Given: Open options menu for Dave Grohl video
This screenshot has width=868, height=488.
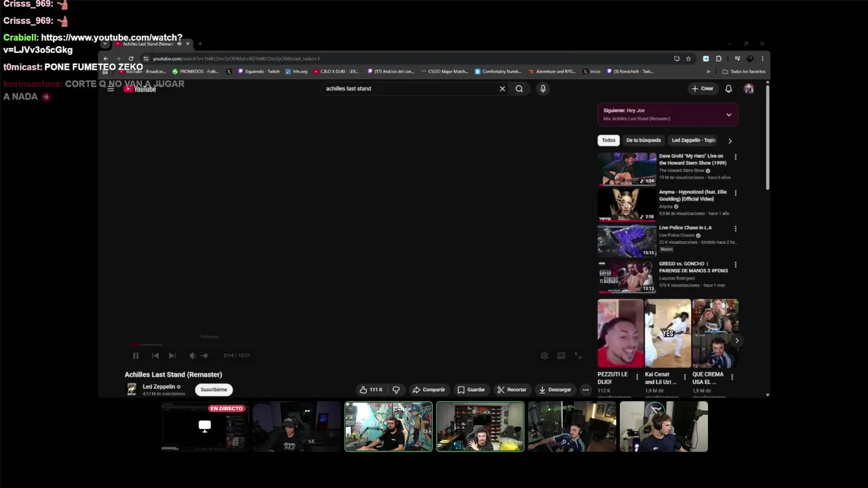Looking at the screenshot, I should click(x=735, y=157).
